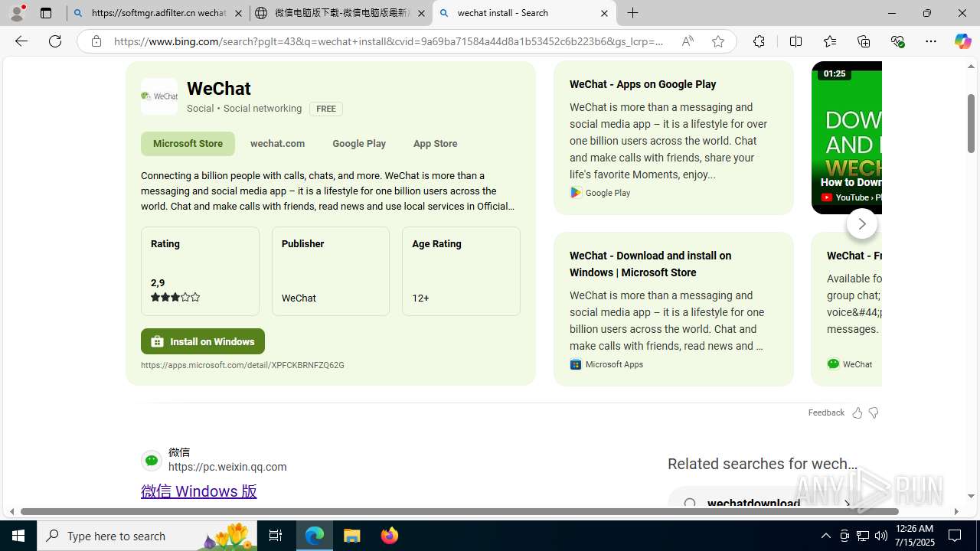The height and width of the screenshot is (551, 980).
Task: Open tab actions menu
Action: 46,13
